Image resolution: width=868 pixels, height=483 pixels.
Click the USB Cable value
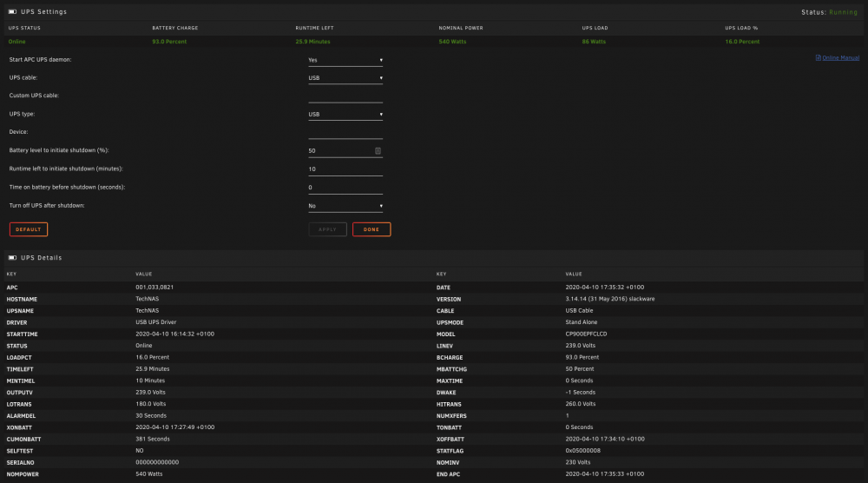click(579, 311)
